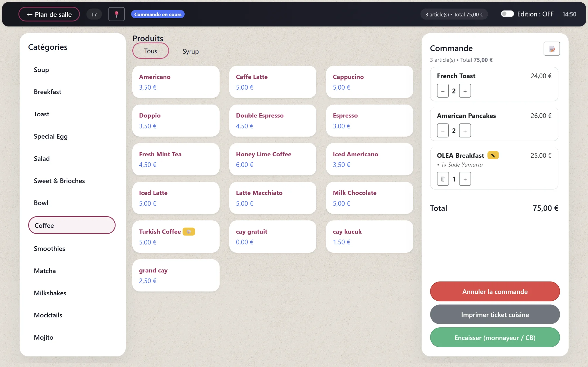
Task: Increase French Toast quantity with plus
Action: coord(465,91)
